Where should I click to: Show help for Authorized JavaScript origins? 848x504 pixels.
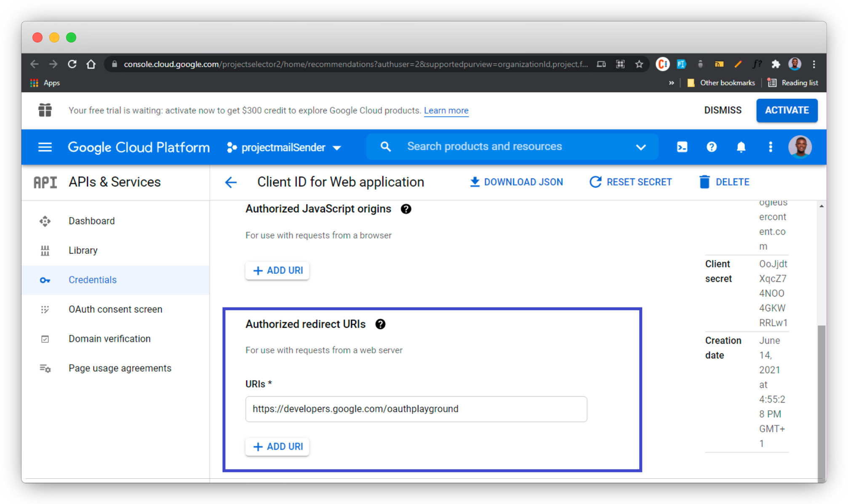[x=406, y=209]
